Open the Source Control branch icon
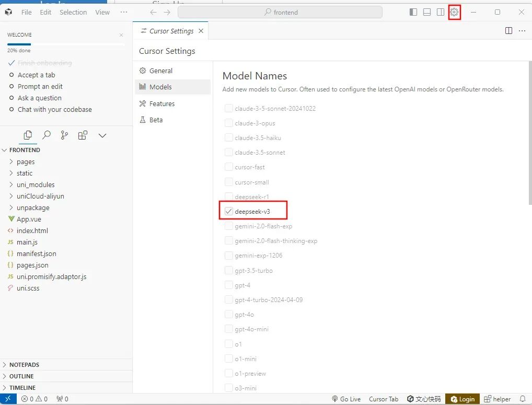 click(64, 135)
